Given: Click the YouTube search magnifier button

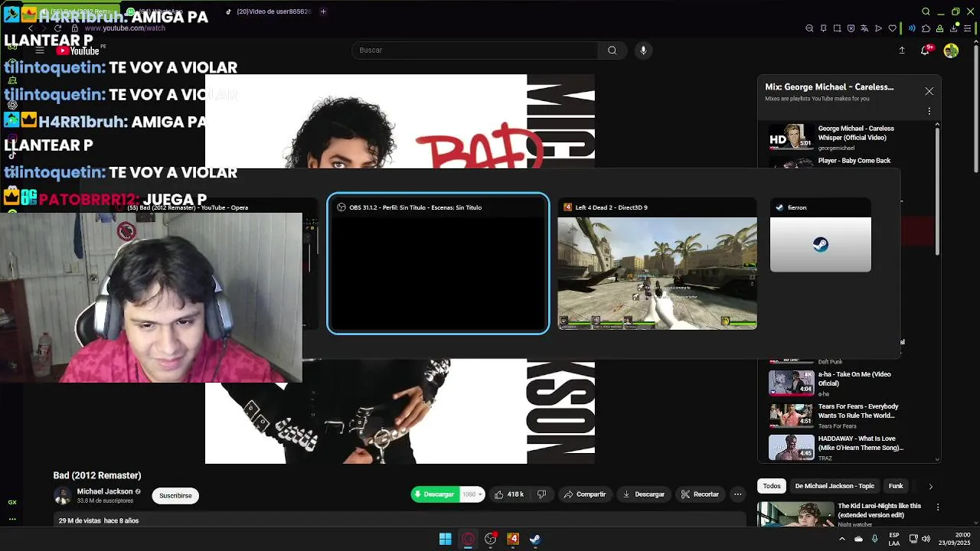Looking at the screenshot, I should pos(612,50).
